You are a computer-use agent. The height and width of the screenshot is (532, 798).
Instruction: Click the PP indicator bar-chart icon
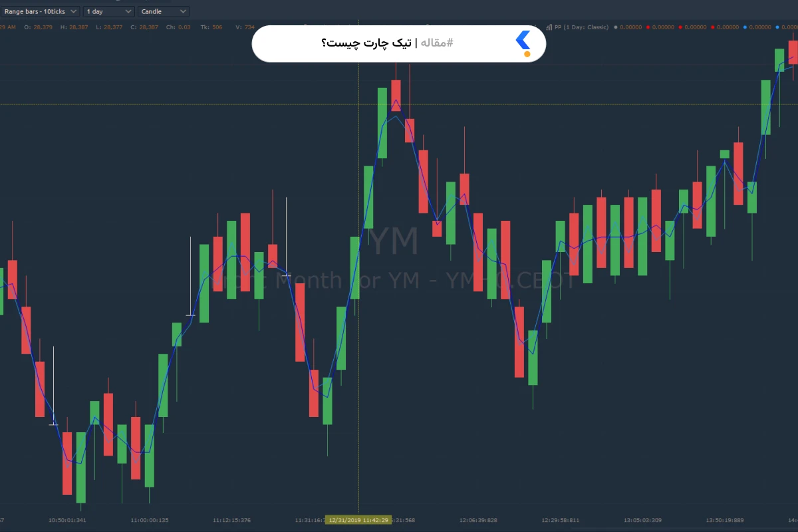click(x=549, y=27)
